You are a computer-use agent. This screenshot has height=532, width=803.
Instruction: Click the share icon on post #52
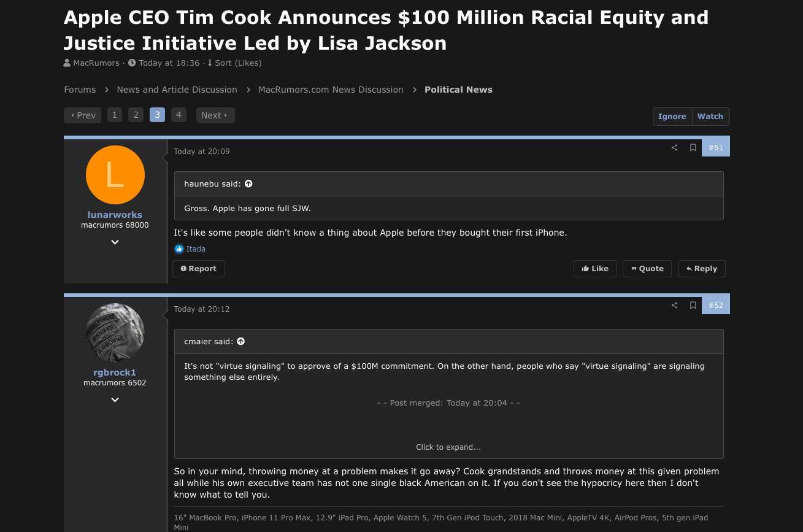click(x=674, y=306)
